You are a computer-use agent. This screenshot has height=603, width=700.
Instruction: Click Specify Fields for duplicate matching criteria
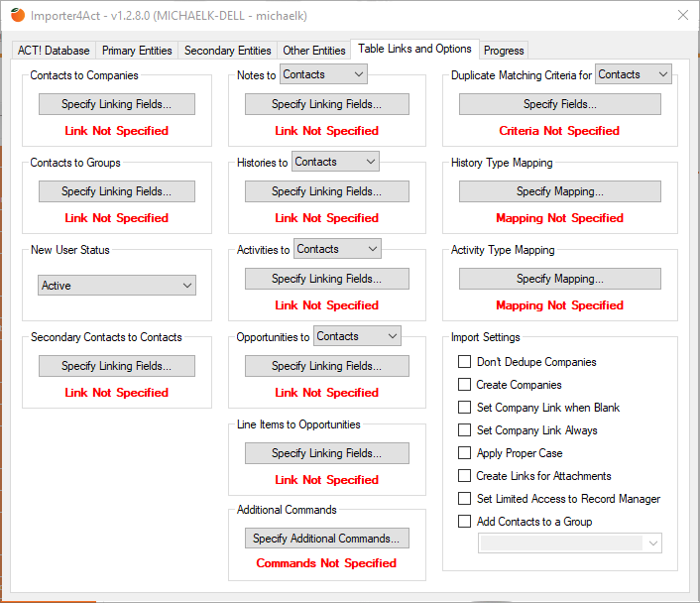[560, 104]
